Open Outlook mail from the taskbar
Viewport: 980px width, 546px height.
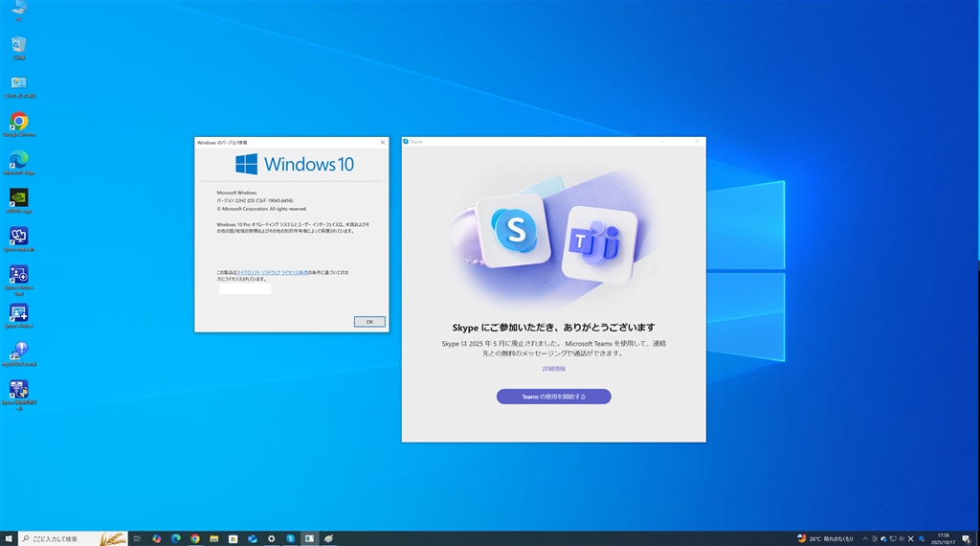(x=252, y=538)
